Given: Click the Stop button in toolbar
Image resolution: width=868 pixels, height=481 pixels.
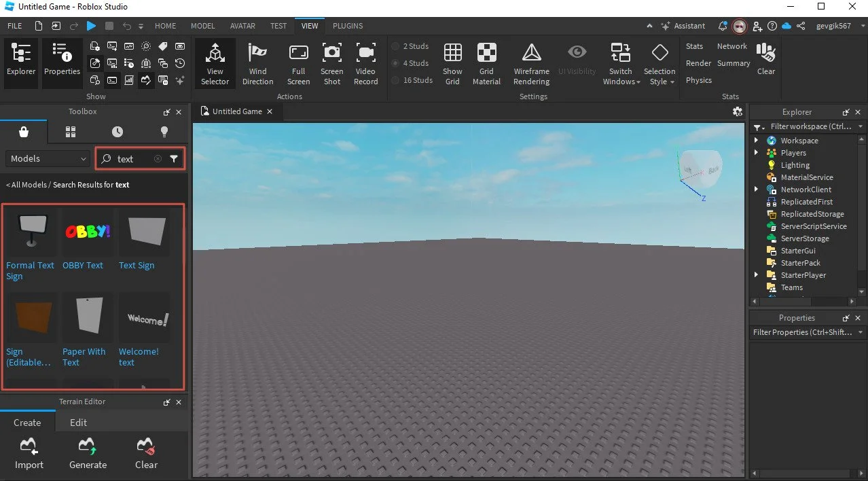Looking at the screenshot, I should point(109,26).
